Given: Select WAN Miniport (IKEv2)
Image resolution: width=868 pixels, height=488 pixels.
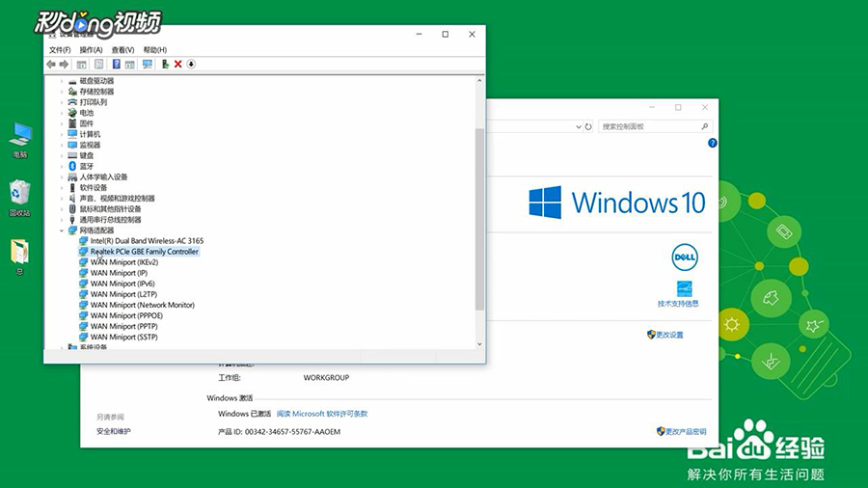Looking at the screenshot, I should click(124, 262).
